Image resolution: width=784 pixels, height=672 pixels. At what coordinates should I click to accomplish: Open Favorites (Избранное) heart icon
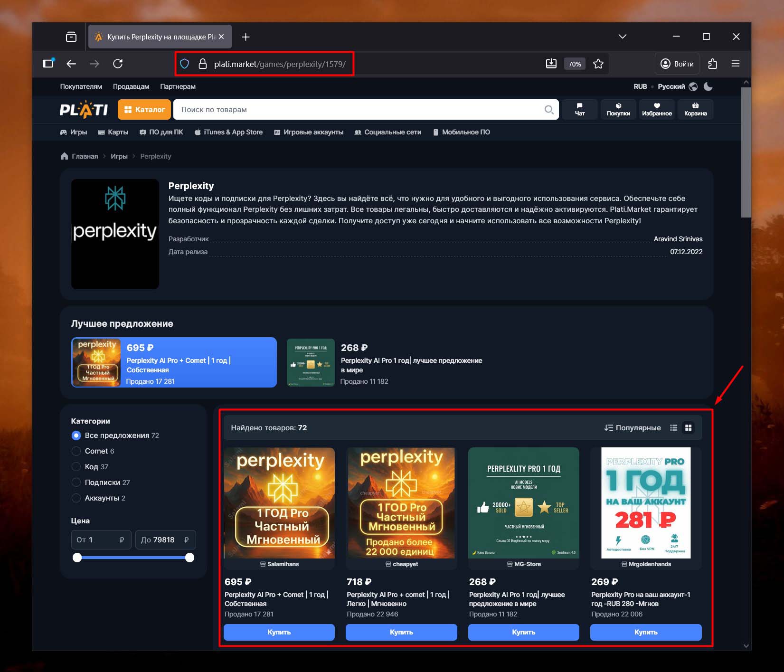point(657,109)
